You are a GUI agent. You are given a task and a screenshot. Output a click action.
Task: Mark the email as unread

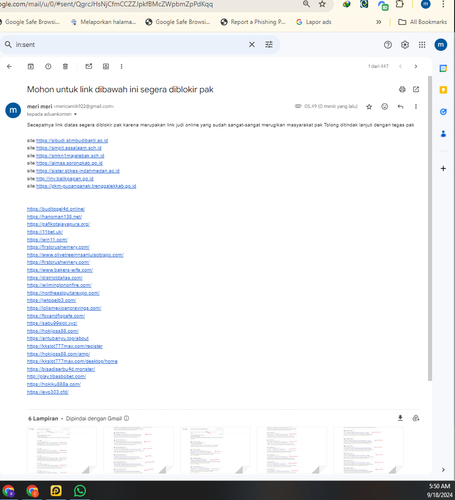tap(89, 67)
